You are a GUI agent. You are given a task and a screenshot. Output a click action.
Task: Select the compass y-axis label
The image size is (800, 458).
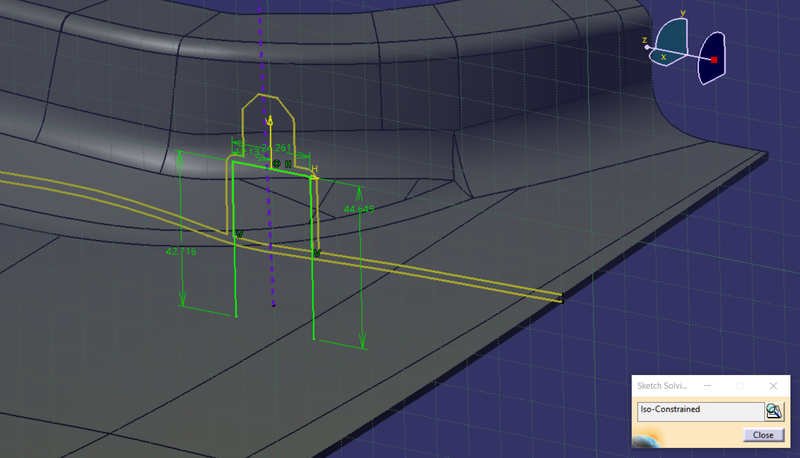click(x=682, y=14)
